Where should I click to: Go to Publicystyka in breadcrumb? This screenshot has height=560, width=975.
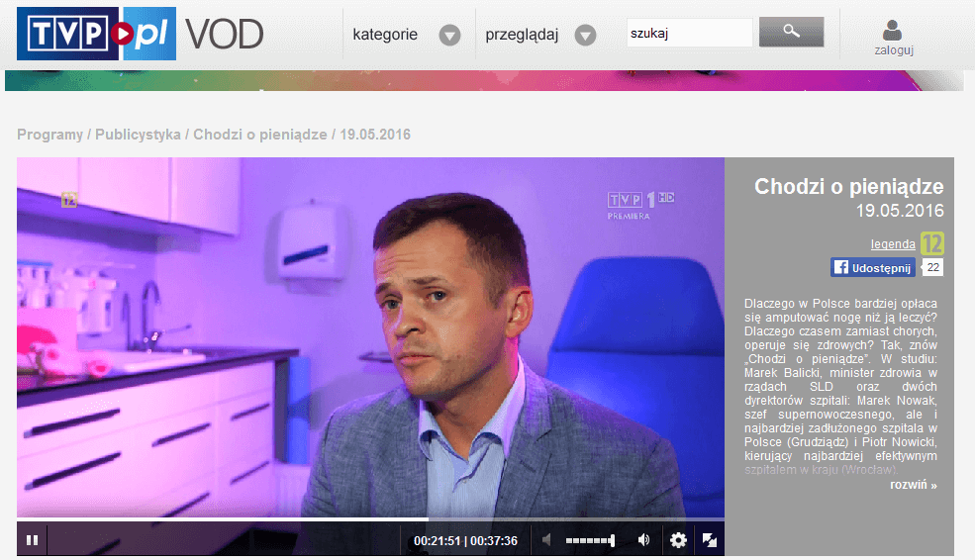tap(138, 135)
